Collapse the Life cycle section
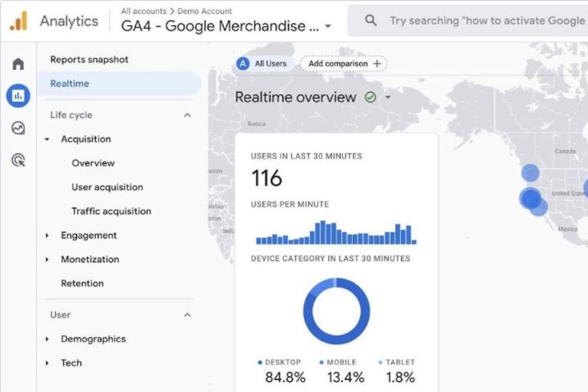Image resolution: width=588 pixels, height=392 pixels. click(188, 115)
